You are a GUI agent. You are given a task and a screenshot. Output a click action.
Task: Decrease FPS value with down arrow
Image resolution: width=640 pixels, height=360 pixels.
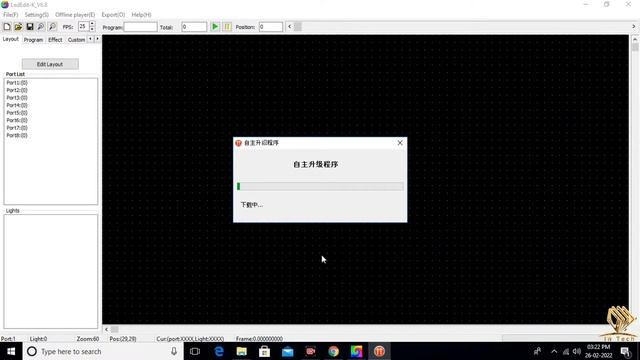coord(92,29)
